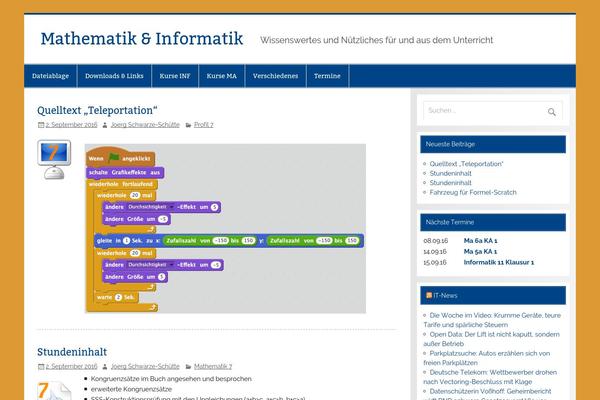600x400 pixels.
Task: Click Teleportation post date 2. September 2016
Action: tap(72, 125)
